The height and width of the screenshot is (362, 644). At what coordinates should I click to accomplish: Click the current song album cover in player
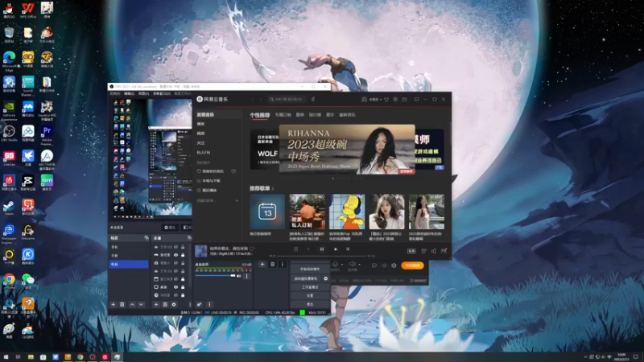coord(200,251)
